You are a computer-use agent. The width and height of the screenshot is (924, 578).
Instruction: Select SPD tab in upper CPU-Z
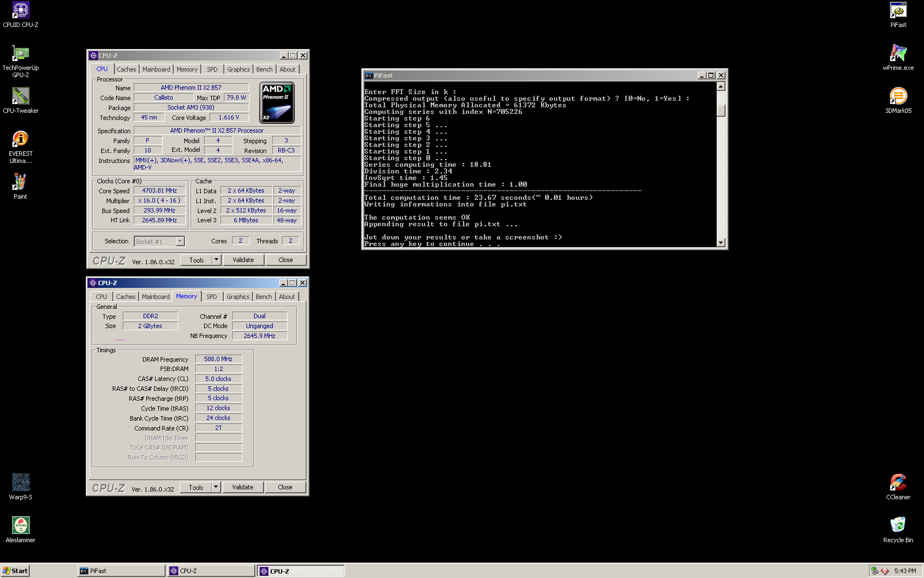pyautogui.click(x=212, y=69)
